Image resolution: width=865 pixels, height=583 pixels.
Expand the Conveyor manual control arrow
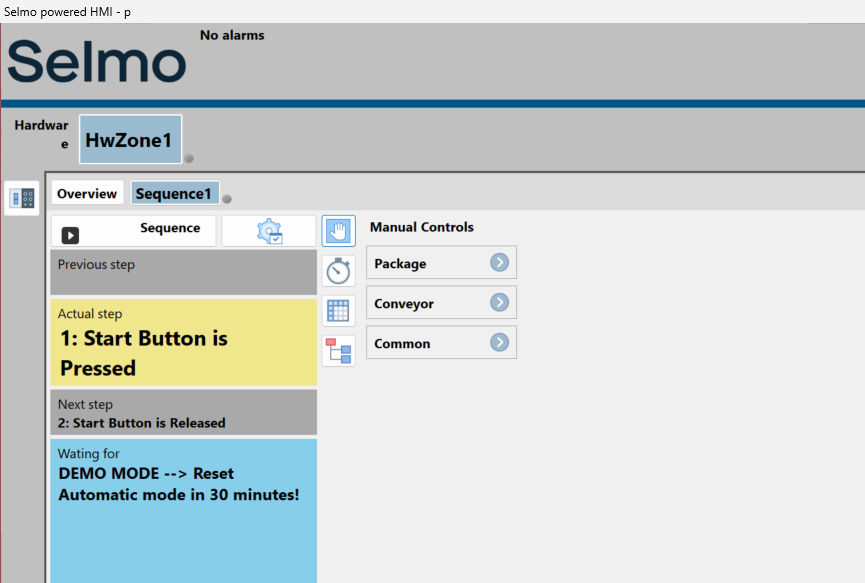499,302
